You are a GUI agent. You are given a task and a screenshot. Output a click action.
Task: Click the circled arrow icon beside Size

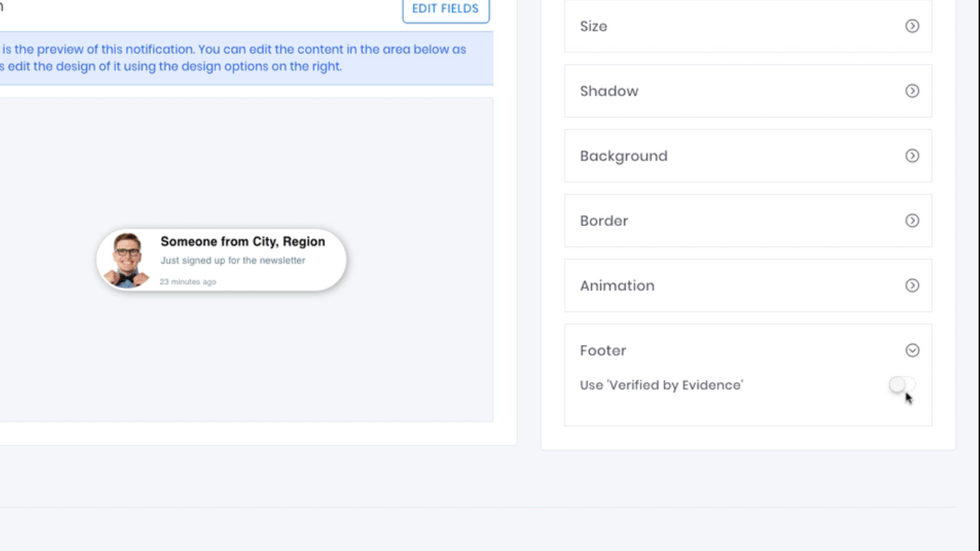[x=912, y=26]
